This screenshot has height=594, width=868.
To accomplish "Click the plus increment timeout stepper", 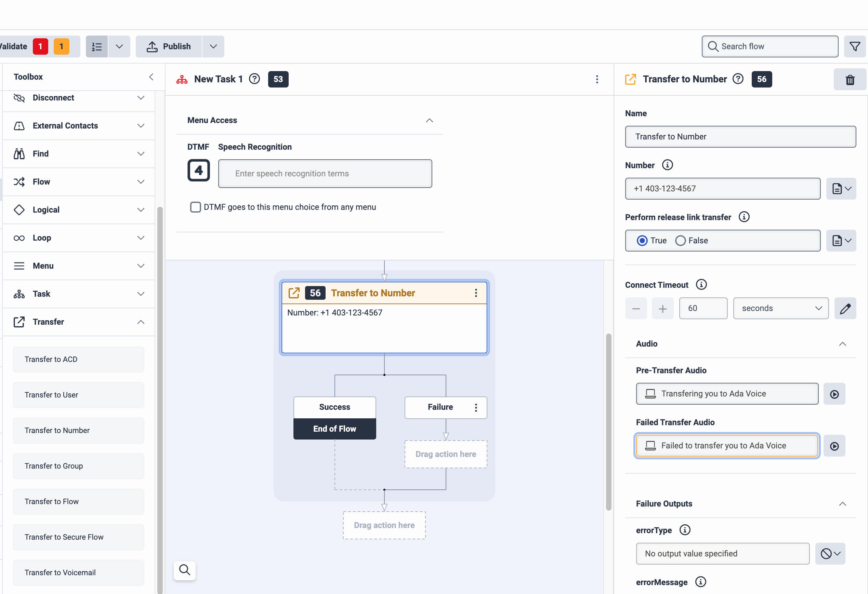I will coord(662,308).
